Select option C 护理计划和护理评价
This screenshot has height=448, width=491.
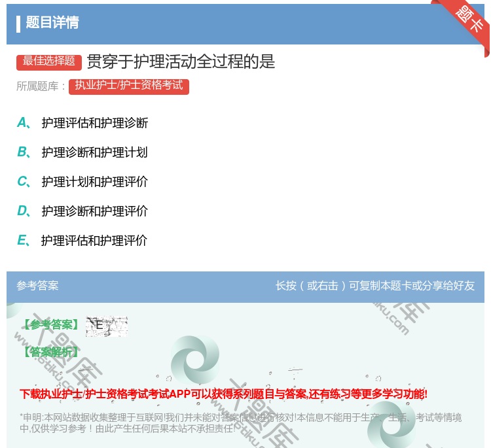click(x=82, y=182)
